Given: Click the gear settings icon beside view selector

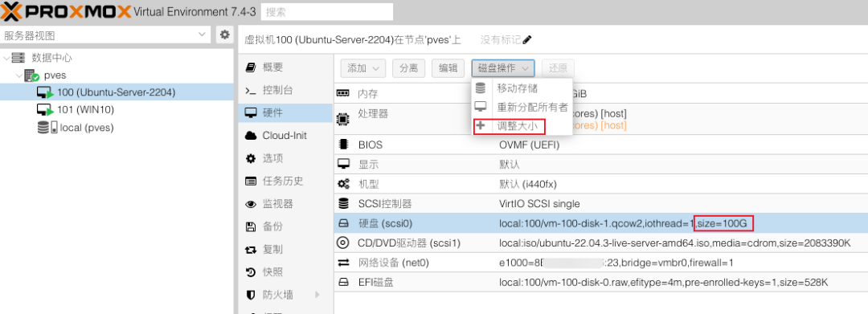Looking at the screenshot, I should pyautogui.click(x=225, y=35).
